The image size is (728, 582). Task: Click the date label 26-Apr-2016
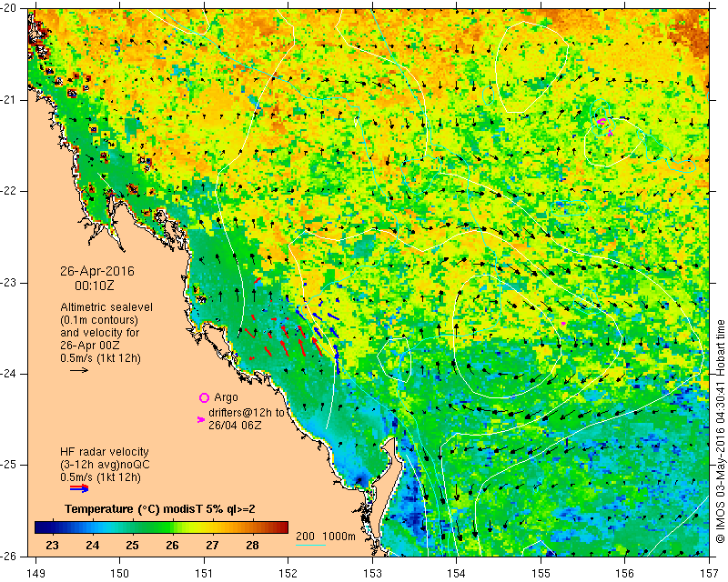point(97,271)
